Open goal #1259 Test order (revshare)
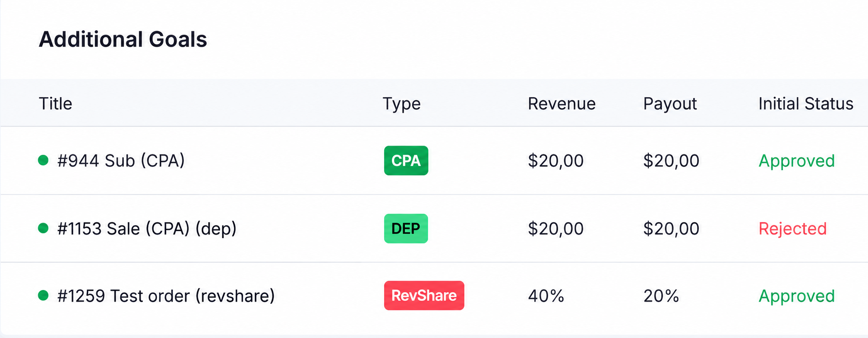 [x=166, y=296]
